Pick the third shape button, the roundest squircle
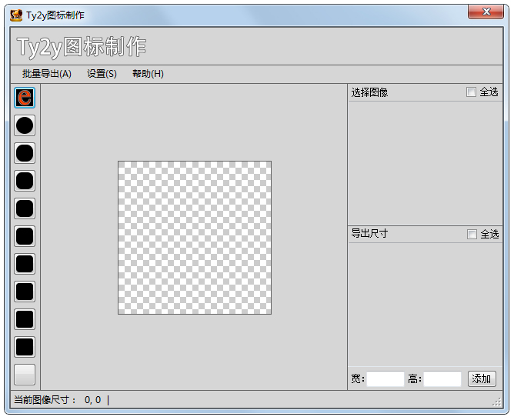The width and height of the screenshot is (514, 420). click(x=25, y=153)
